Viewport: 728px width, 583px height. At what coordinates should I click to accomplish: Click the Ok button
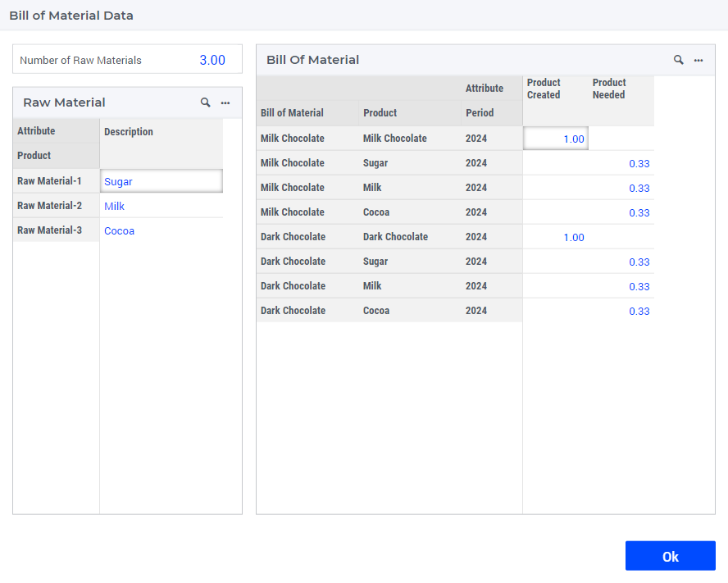click(x=670, y=556)
